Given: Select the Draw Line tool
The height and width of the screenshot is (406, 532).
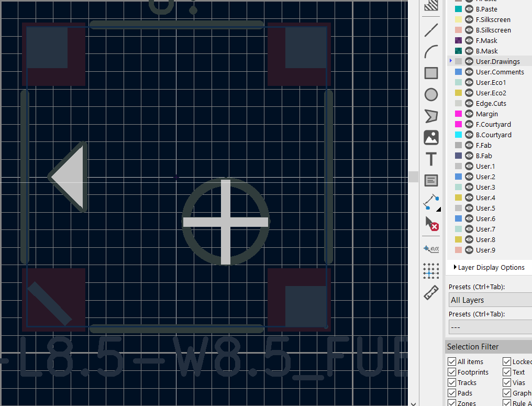Looking at the screenshot, I should (431, 30).
